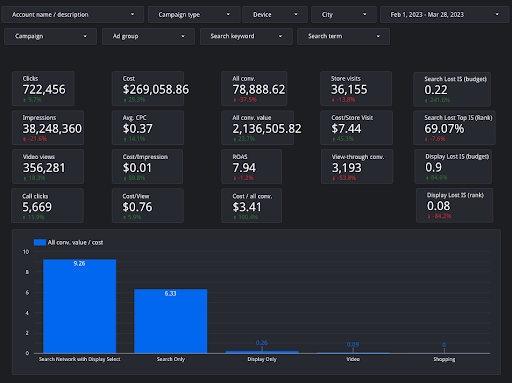The image size is (512, 383).
Task: Select the Search Network with Display Select bar
Action: (80, 306)
